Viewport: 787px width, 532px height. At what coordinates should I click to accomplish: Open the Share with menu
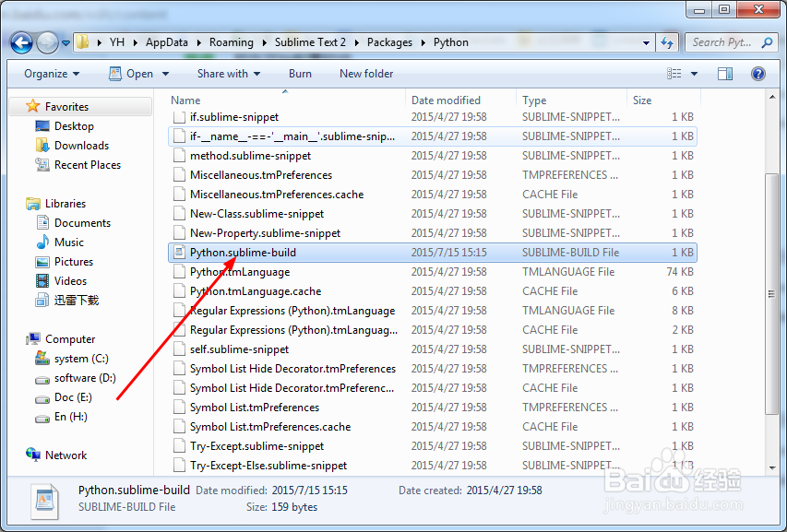click(229, 74)
